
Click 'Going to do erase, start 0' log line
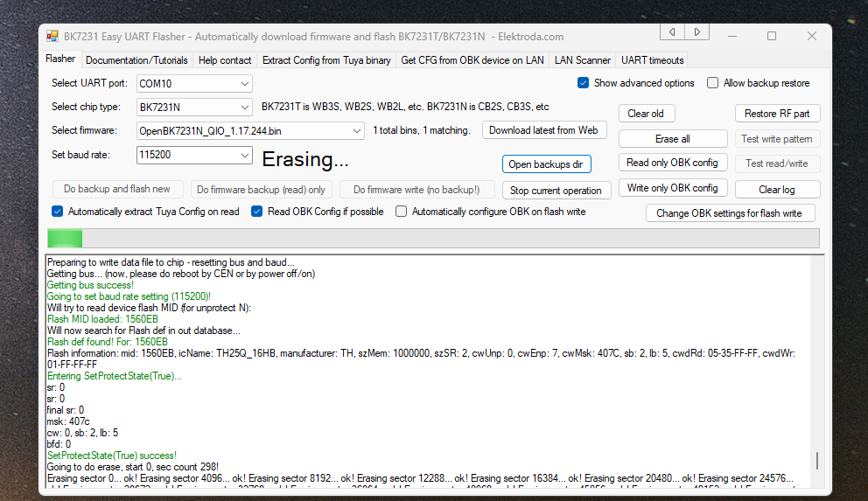133,467
